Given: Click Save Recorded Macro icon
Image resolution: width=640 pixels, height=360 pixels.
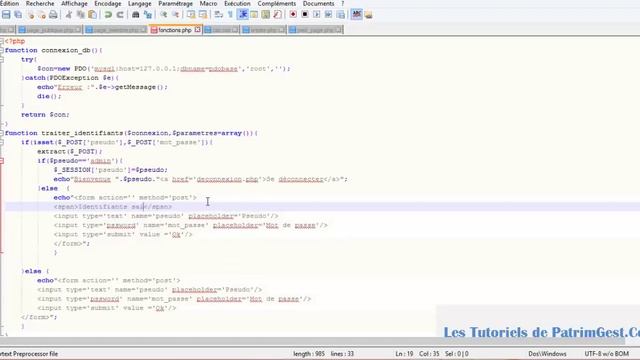Looking at the screenshot, I should tap(340, 15).
